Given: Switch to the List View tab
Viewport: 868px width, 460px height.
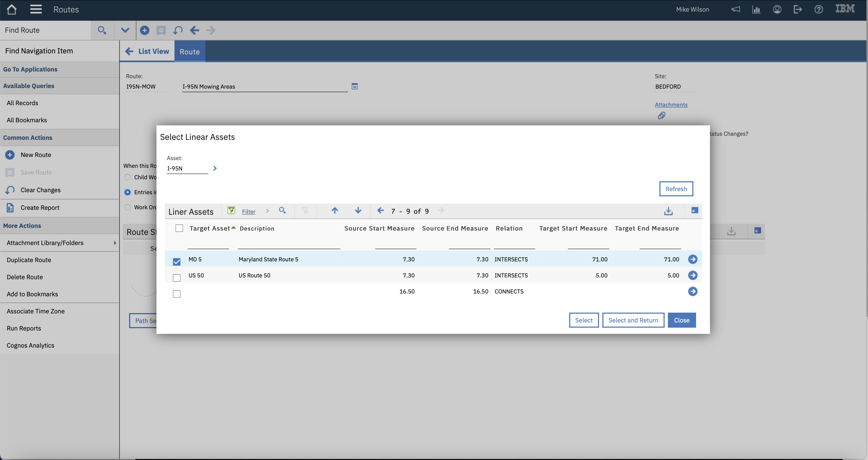Looking at the screenshot, I should click(x=147, y=51).
